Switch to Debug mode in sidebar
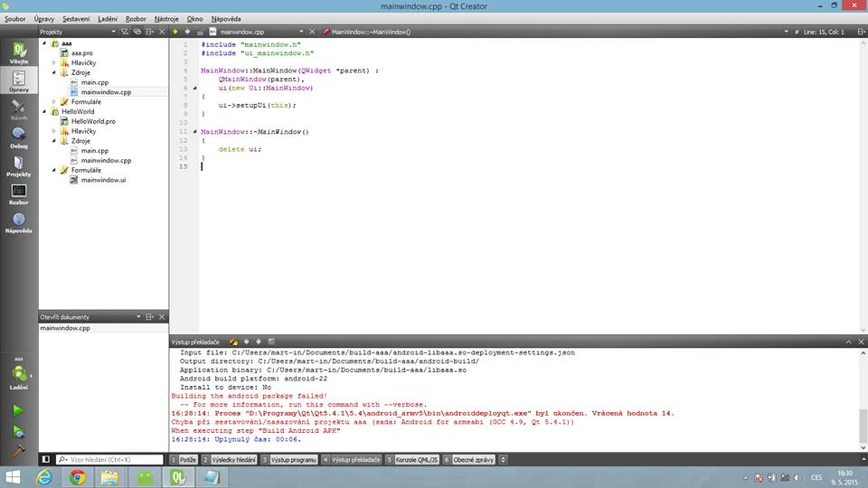Image resolution: width=868 pixels, height=488 pixels. point(18,136)
